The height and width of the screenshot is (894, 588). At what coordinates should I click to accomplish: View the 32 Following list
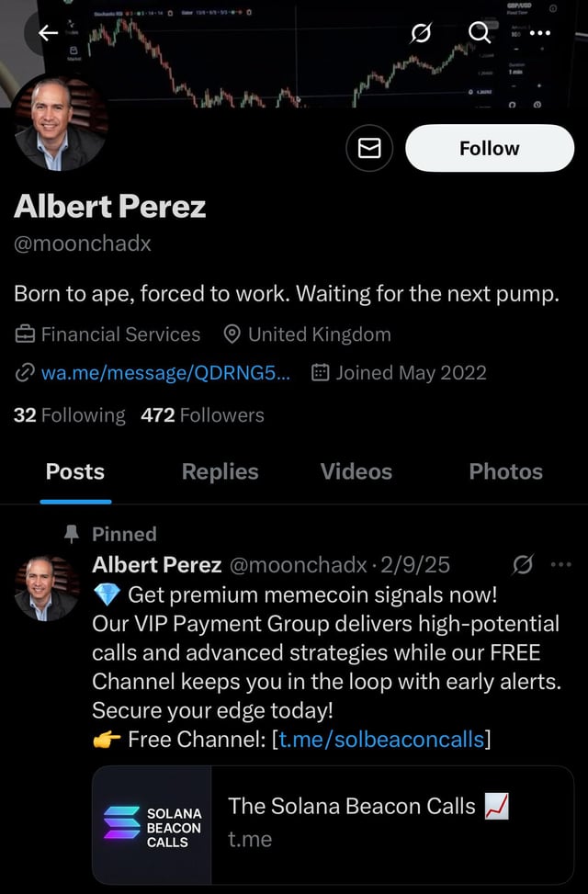pos(70,415)
